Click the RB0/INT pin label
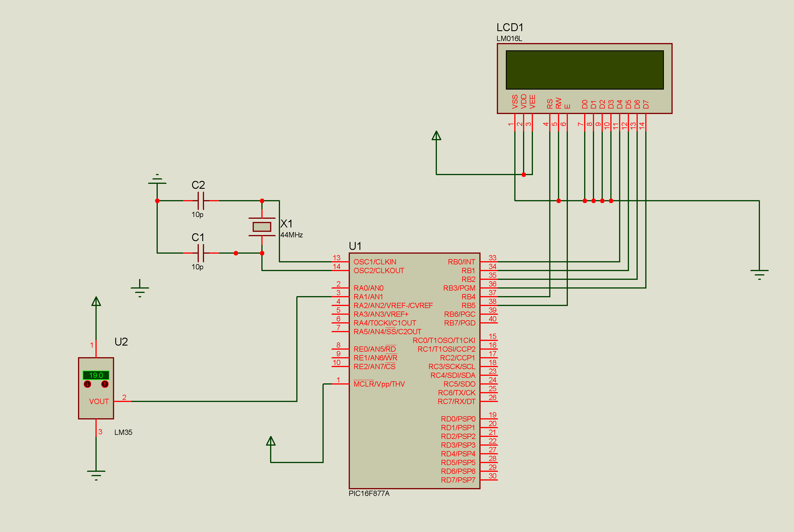The image size is (794, 532). tap(462, 262)
